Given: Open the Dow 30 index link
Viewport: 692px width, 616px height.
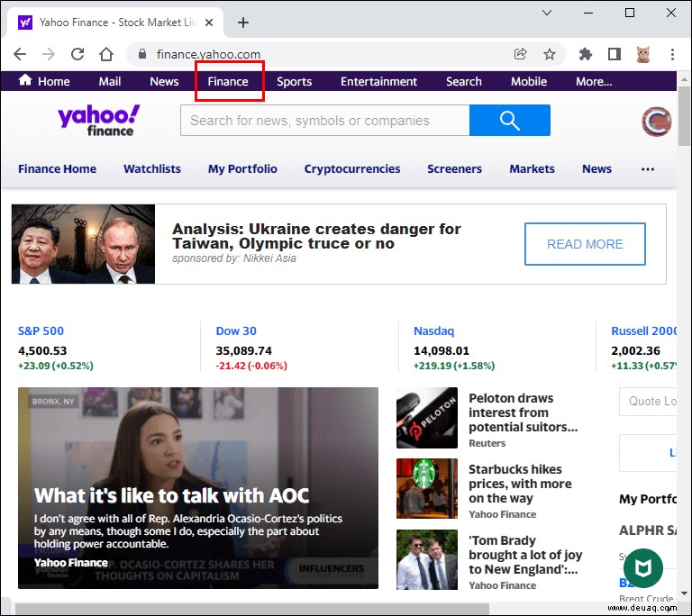Looking at the screenshot, I should [236, 331].
